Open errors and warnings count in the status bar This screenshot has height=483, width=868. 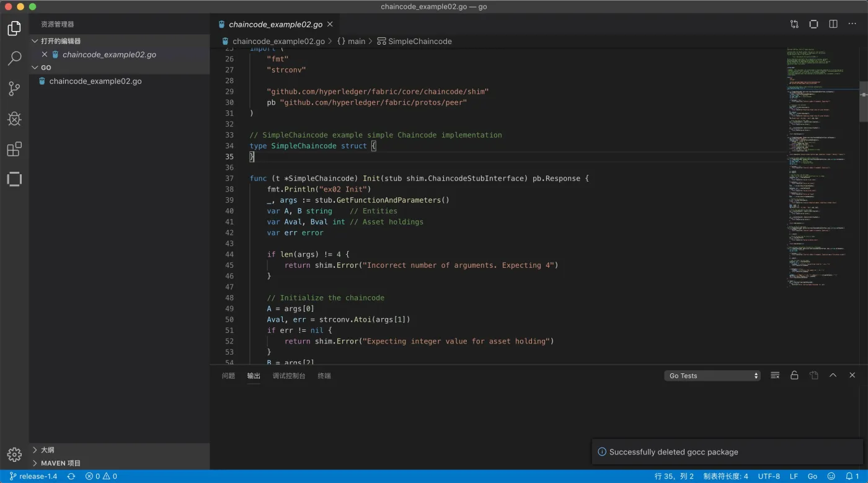click(101, 476)
